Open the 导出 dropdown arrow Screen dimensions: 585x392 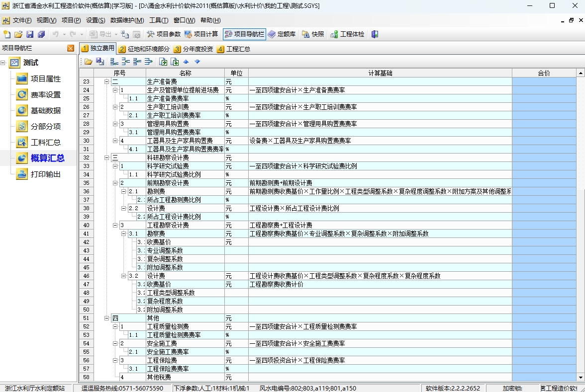click(x=116, y=34)
